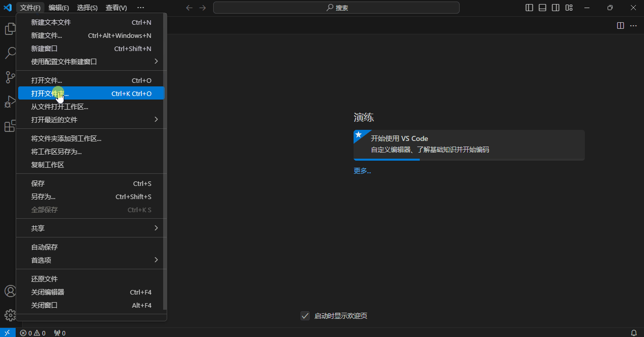The image size is (644, 337).
Task: Toggle the panel layout button
Action: [542, 8]
